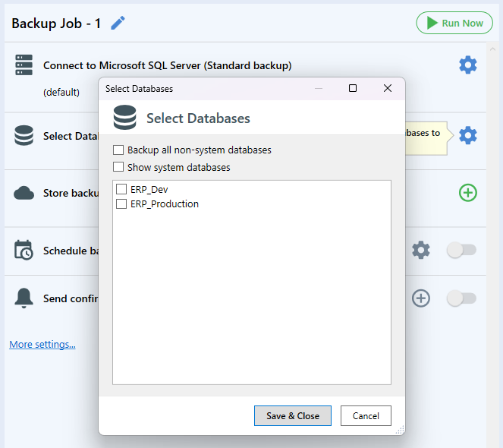Image resolution: width=503 pixels, height=448 pixels.
Task: Select the ERP_Production database checkbox
Action: click(x=121, y=203)
